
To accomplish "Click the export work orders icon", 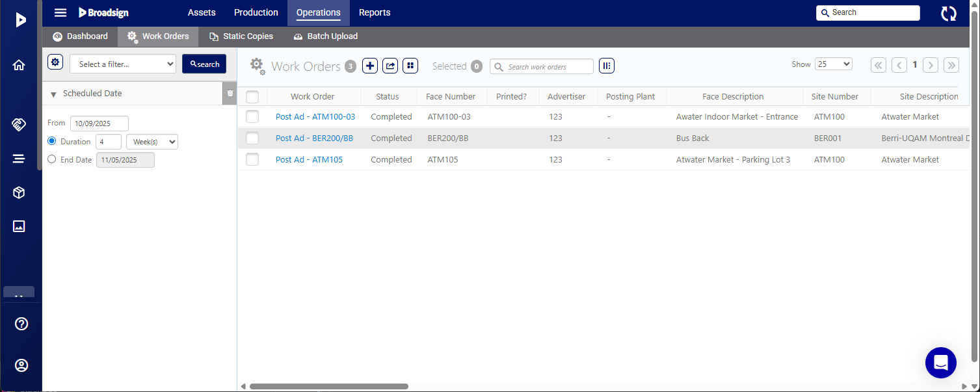I will point(390,66).
